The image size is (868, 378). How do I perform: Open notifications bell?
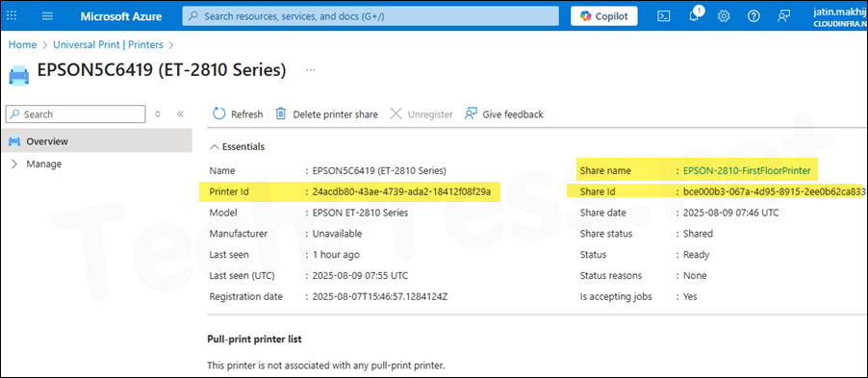tap(694, 16)
